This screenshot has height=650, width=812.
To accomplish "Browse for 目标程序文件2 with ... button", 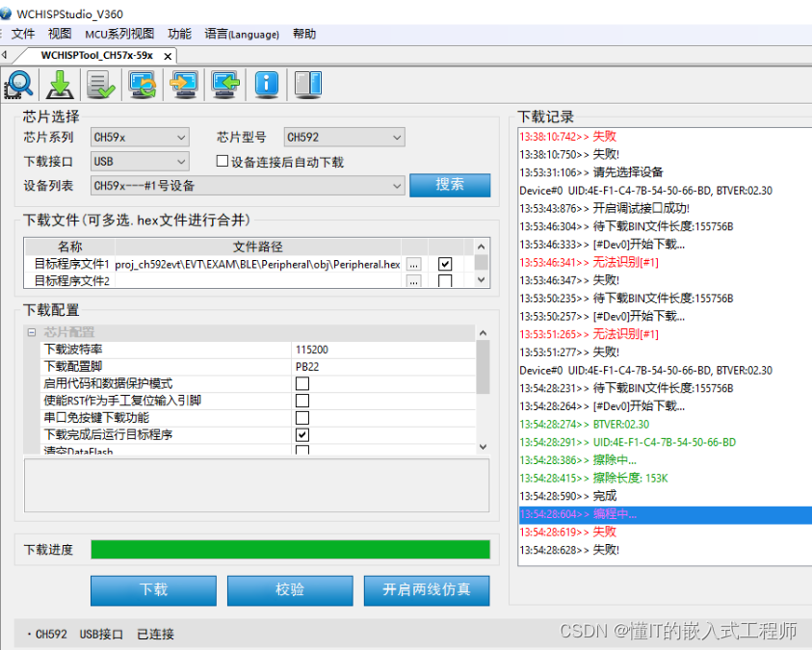I will pyautogui.click(x=414, y=281).
